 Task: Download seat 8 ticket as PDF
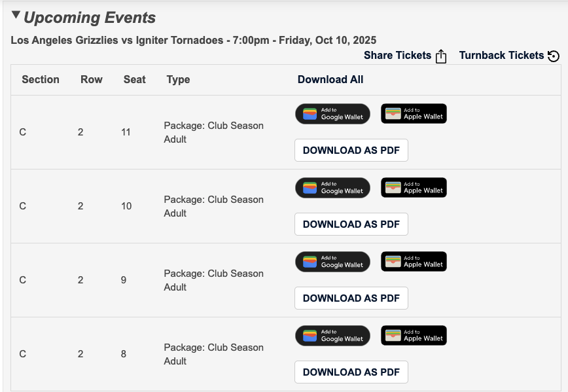tap(351, 372)
